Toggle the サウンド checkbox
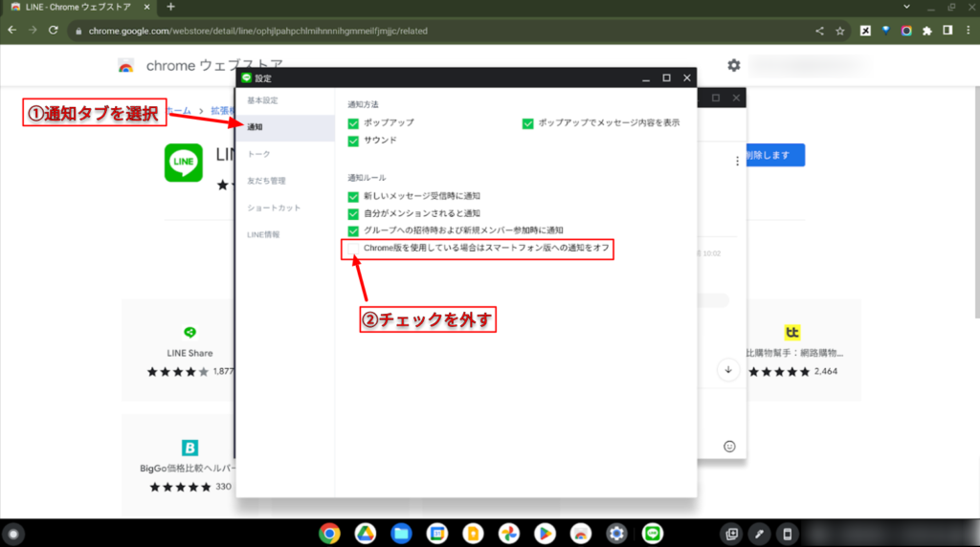 click(x=354, y=141)
